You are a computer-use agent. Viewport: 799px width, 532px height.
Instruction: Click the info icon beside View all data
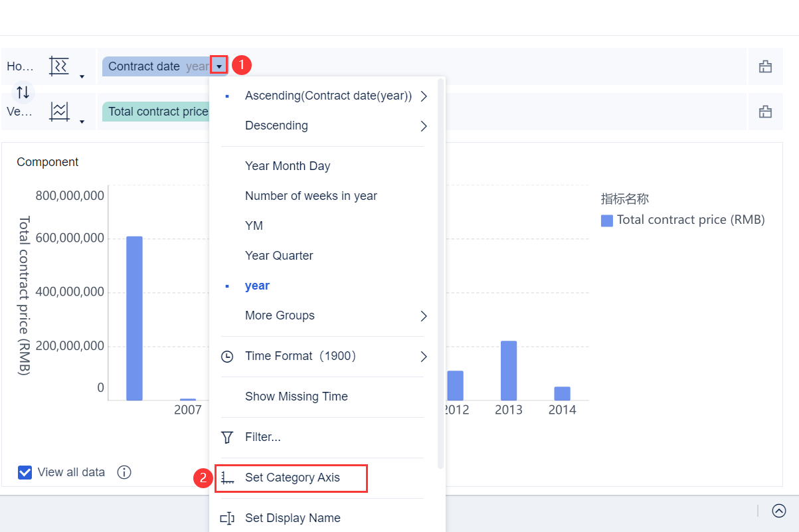point(124,472)
